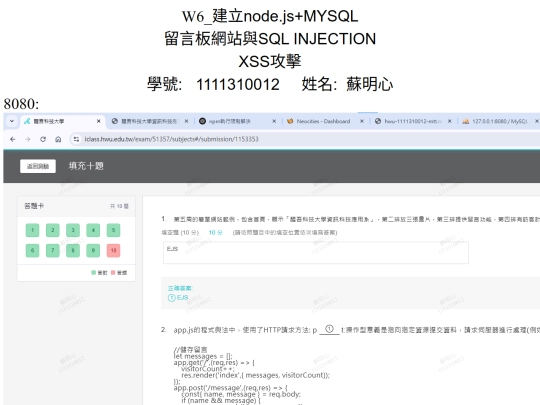This screenshot has width=540, height=405.
Task: Close the second browser tab
Action: (186, 121)
